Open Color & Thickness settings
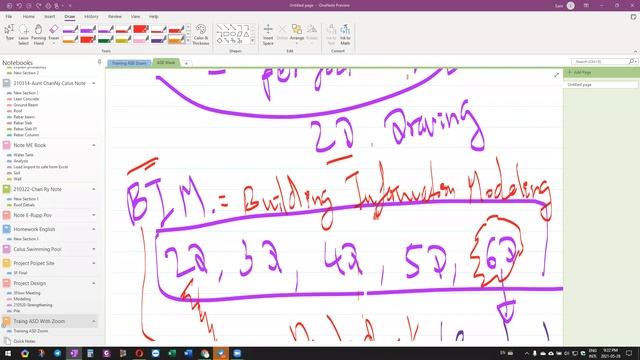Viewport: 640px width, 360px height. pyautogui.click(x=201, y=34)
